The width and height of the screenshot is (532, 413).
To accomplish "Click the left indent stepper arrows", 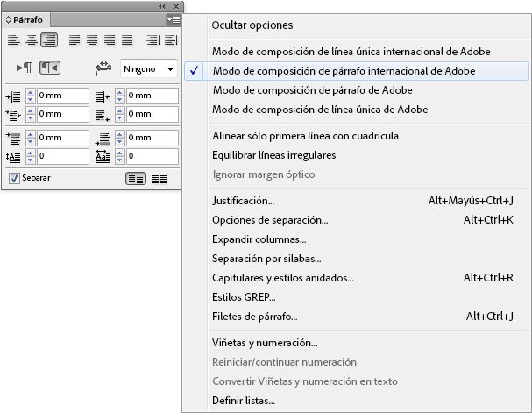I will point(30,96).
